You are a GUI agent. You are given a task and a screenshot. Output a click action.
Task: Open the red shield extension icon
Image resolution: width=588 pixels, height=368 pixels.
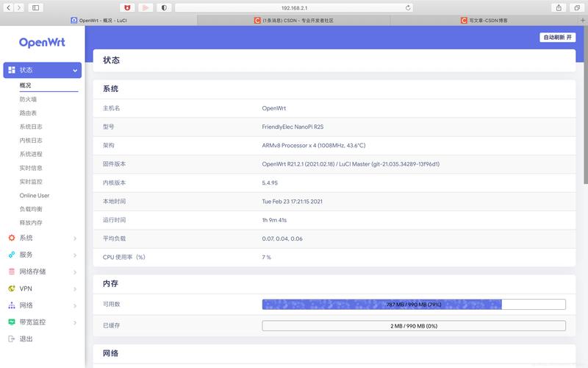(127, 7)
